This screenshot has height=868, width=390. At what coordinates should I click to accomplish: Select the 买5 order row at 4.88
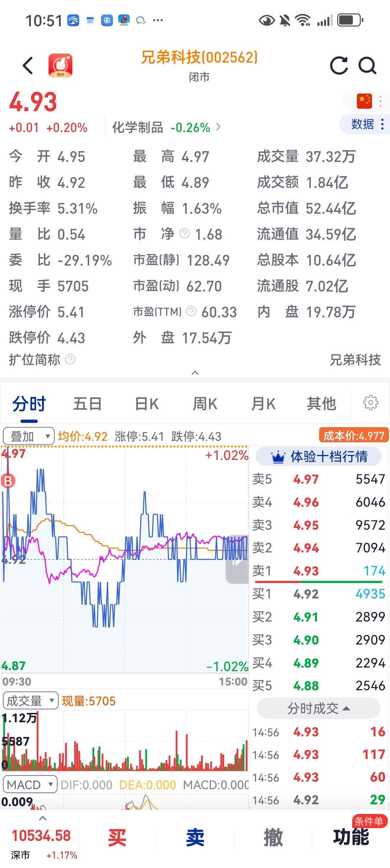(319, 686)
